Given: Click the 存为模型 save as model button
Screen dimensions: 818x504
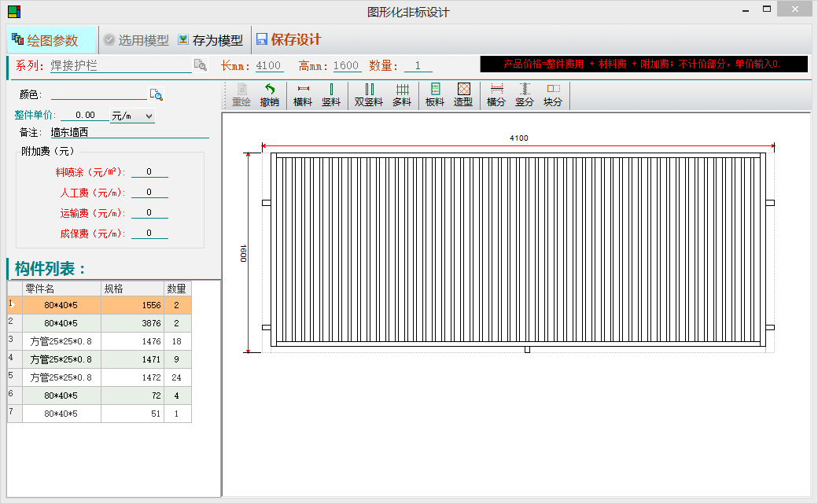Looking at the screenshot, I should click(210, 40).
